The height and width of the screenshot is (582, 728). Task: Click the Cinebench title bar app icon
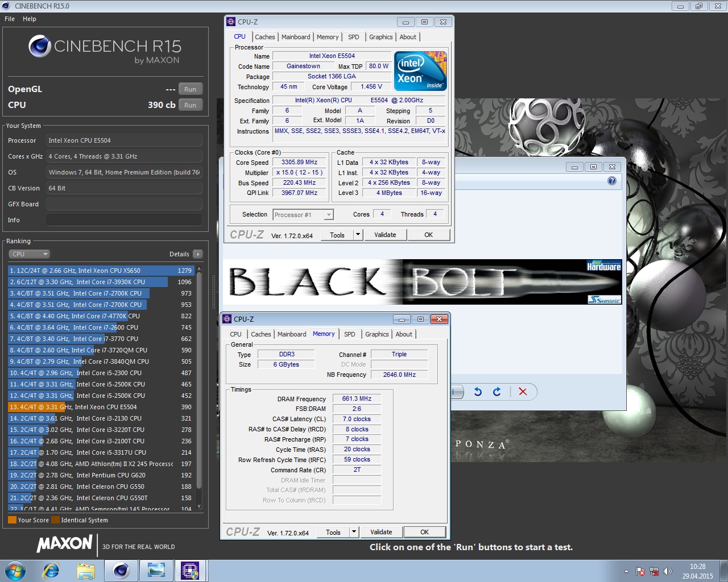click(6, 6)
